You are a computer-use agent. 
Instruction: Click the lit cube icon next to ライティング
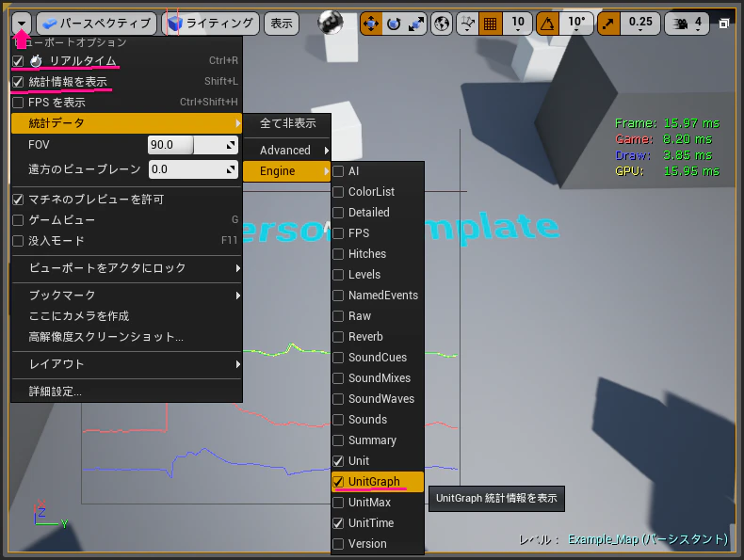[175, 23]
